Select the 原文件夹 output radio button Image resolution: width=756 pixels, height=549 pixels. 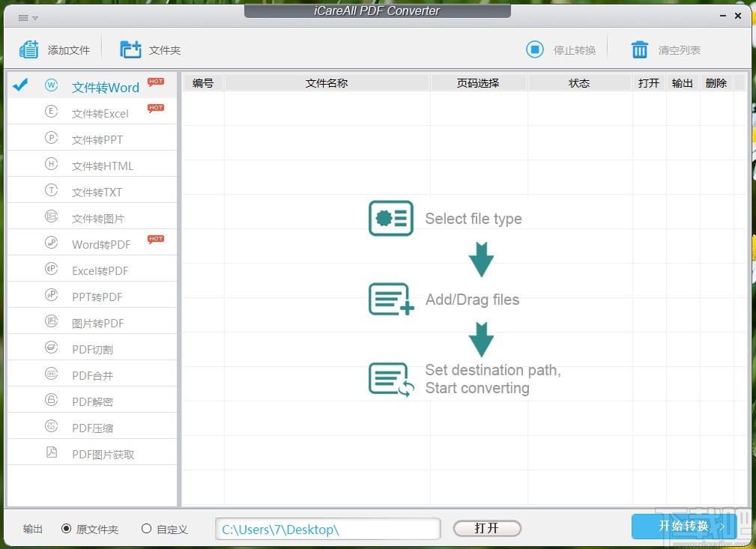67,529
